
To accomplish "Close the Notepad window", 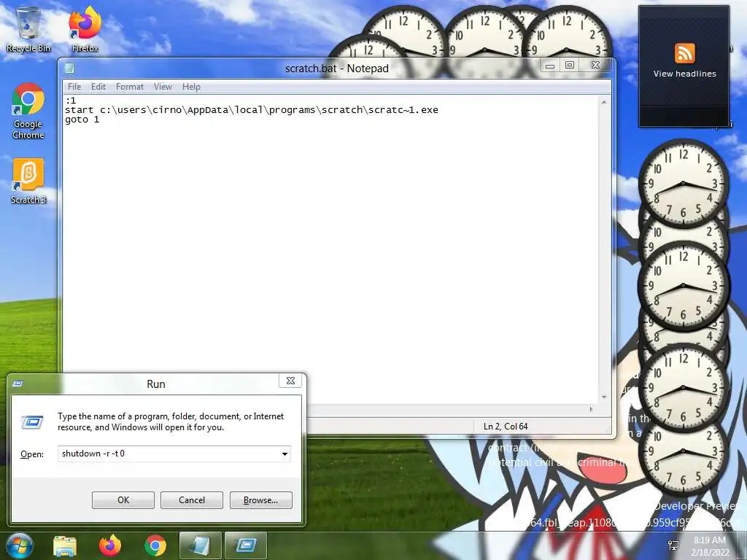I will coord(595,66).
